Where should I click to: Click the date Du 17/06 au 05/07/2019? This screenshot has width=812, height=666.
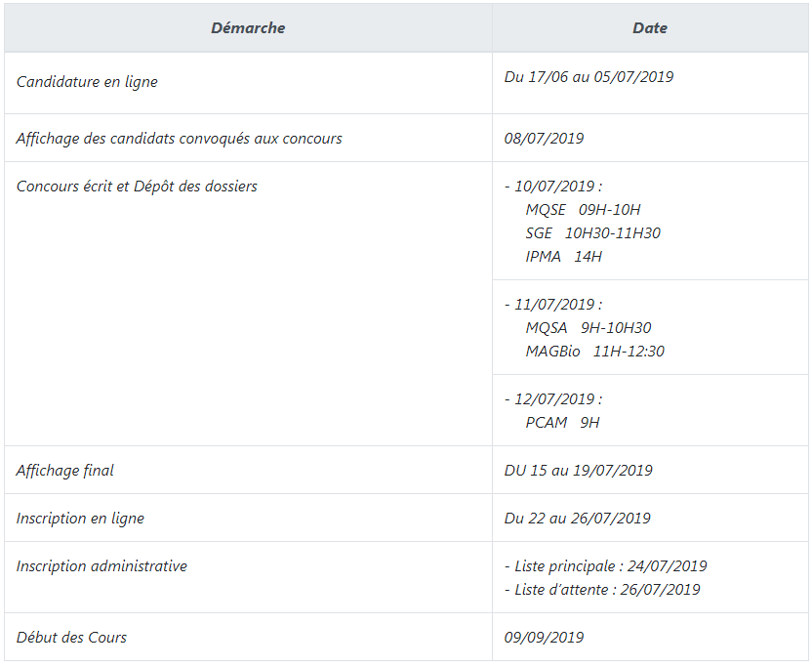[x=589, y=77]
